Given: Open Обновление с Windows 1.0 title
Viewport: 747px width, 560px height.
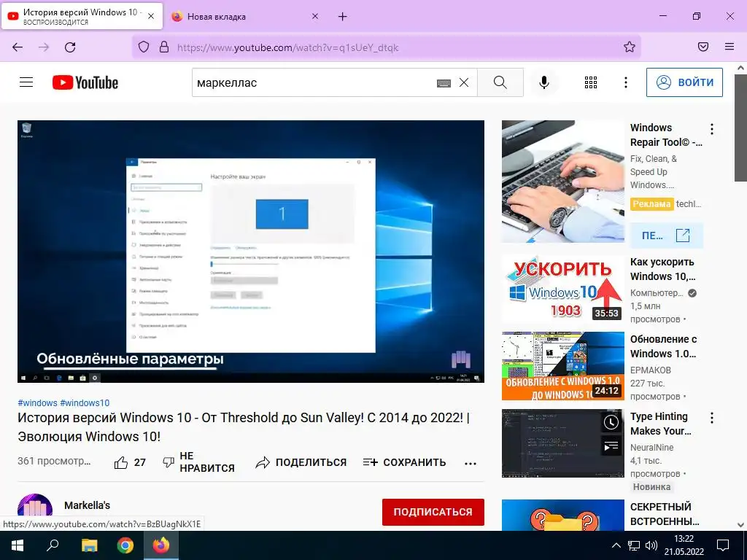Looking at the screenshot, I should click(664, 346).
